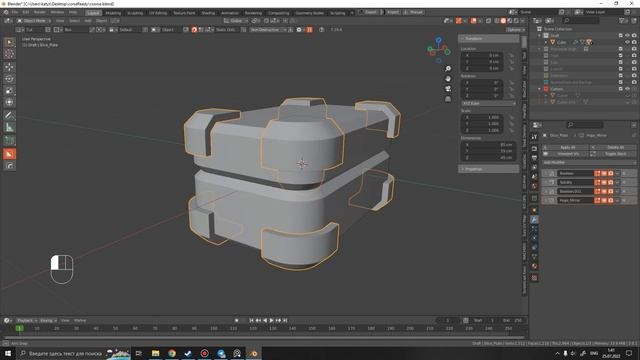Open the File menu
Image resolution: width=640 pixels, height=360 pixels.
[15, 12]
